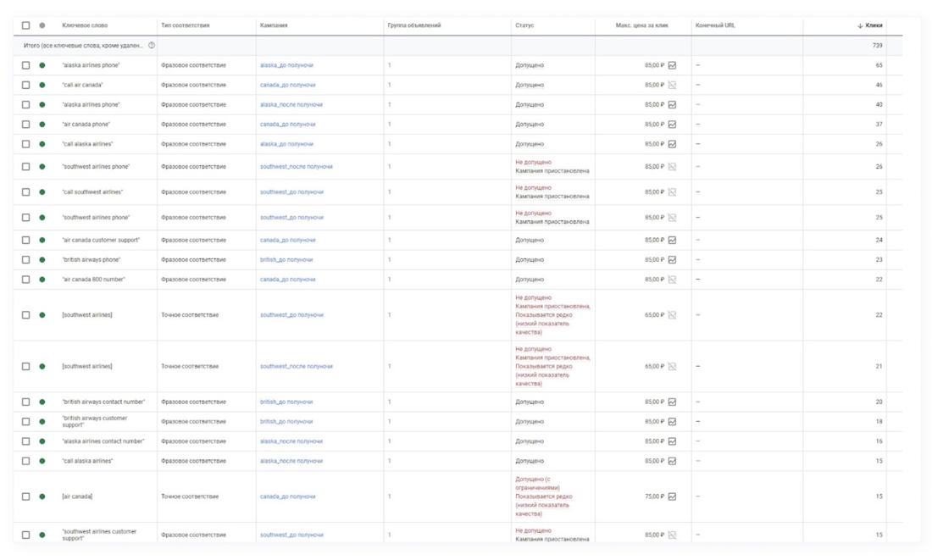Click bid icon for [southwest airlines] with 21 clicks
Image resolution: width=932 pixels, height=560 pixels.
(x=672, y=366)
